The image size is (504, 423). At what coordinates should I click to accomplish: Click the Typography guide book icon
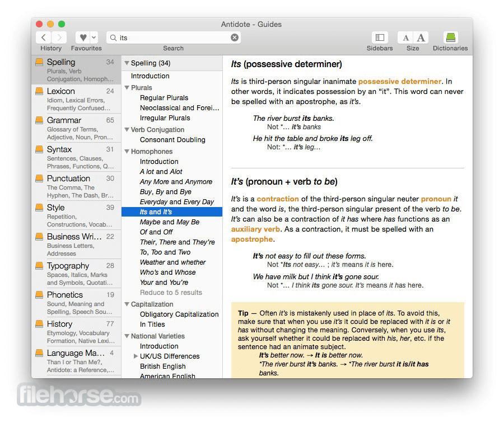[39, 266]
